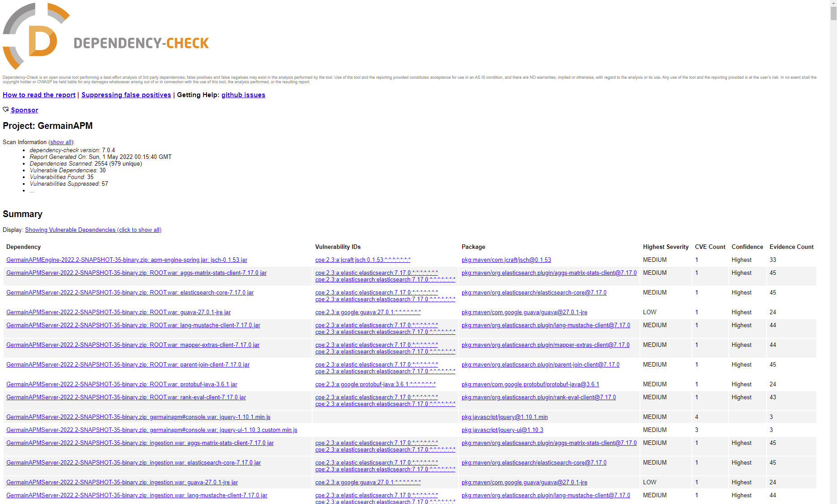
Task: Sort table by Dependency column header
Action: coord(23,247)
